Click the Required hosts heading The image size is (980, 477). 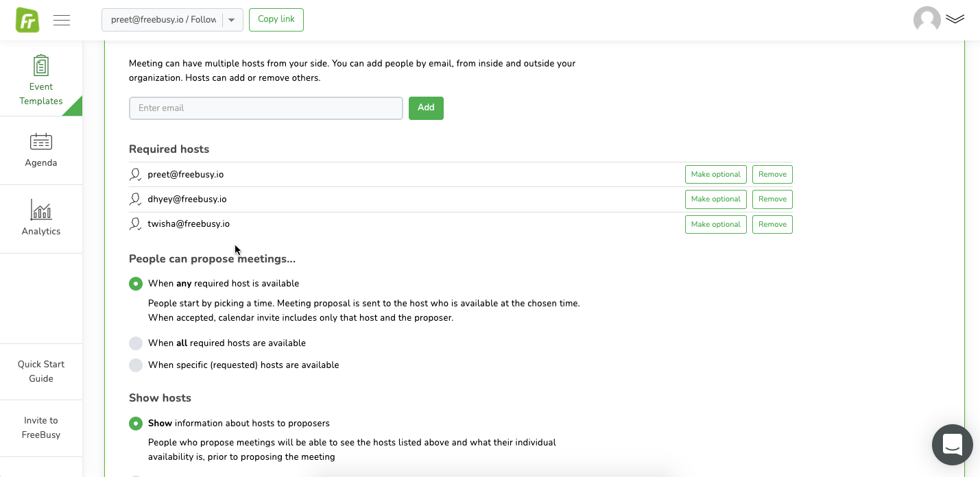tap(169, 149)
